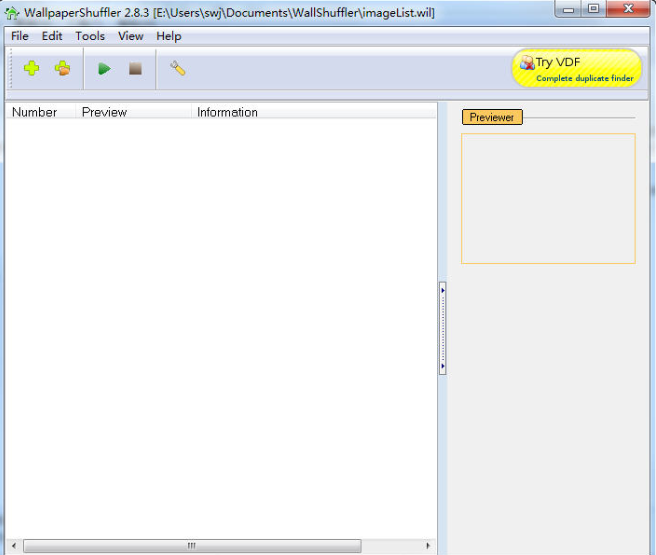Sort by the Number column header

coord(35,112)
